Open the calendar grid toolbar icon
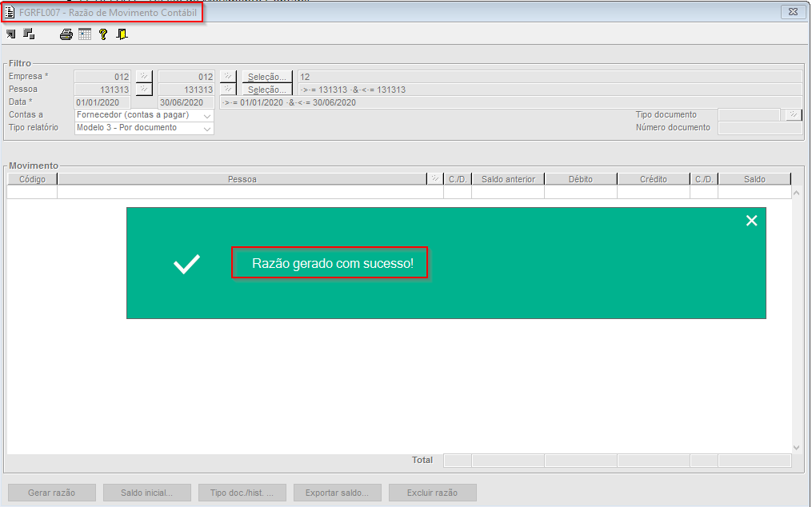This screenshot has width=812, height=507. pyautogui.click(x=85, y=34)
